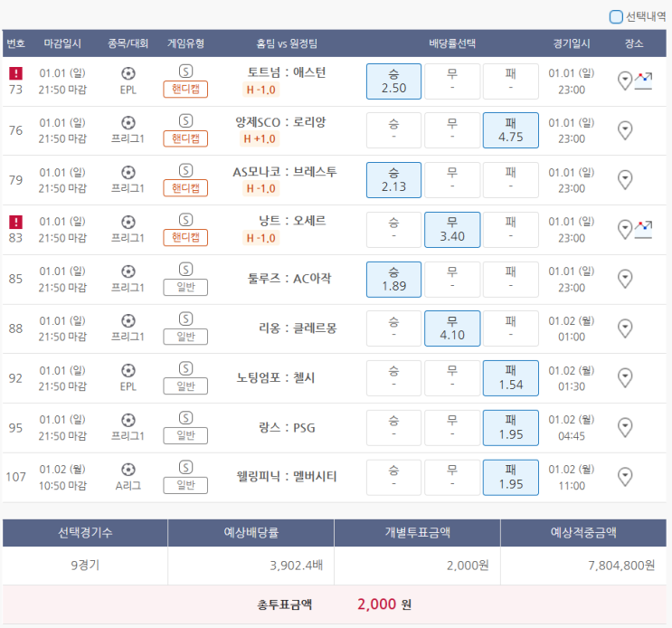Toggle 무 3.40 for 낭트 match
The height and width of the screenshot is (628, 672).
pos(452,230)
